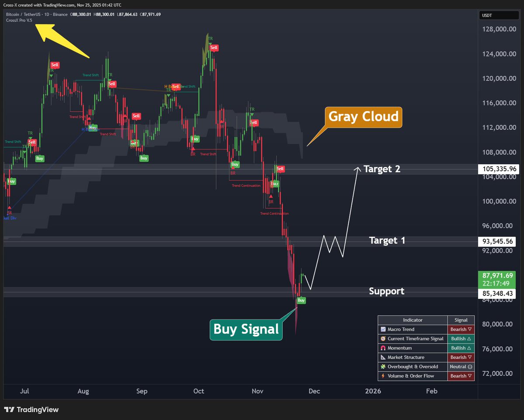Click 'Sep' on the time axis
The height and width of the screenshot is (420, 524).
click(142, 391)
